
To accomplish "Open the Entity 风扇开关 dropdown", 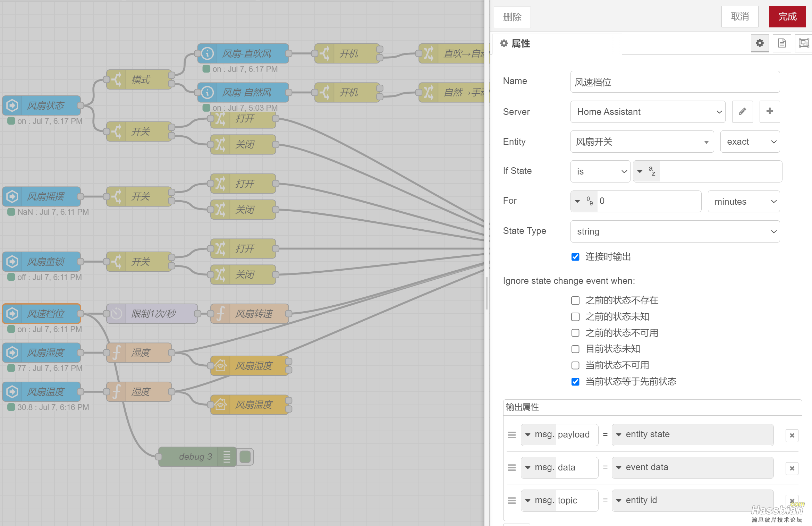I will pyautogui.click(x=642, y=142).
